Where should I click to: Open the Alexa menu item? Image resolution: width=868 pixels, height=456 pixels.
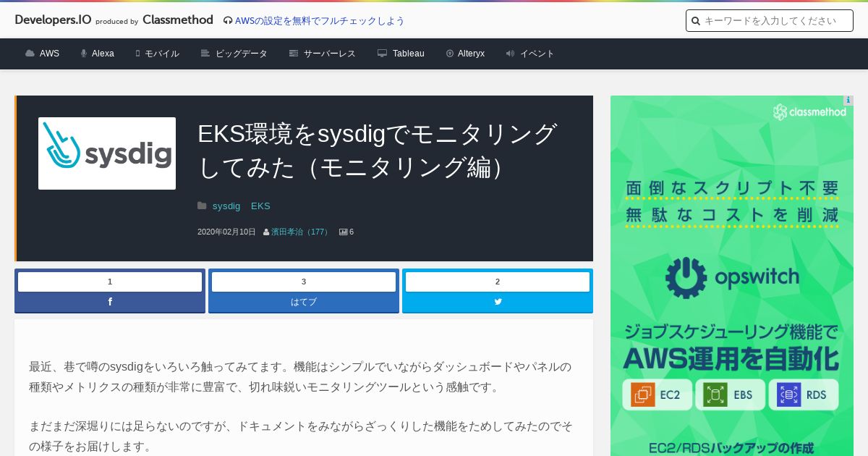click(x=103, y=54)
